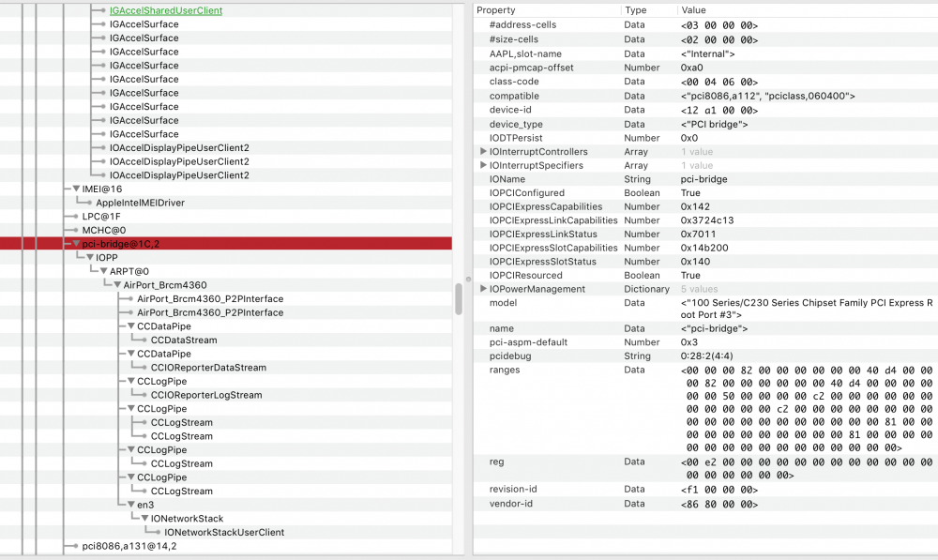Select the LPC@1F registry entry
938x560 pixels.
coord(101,217)
